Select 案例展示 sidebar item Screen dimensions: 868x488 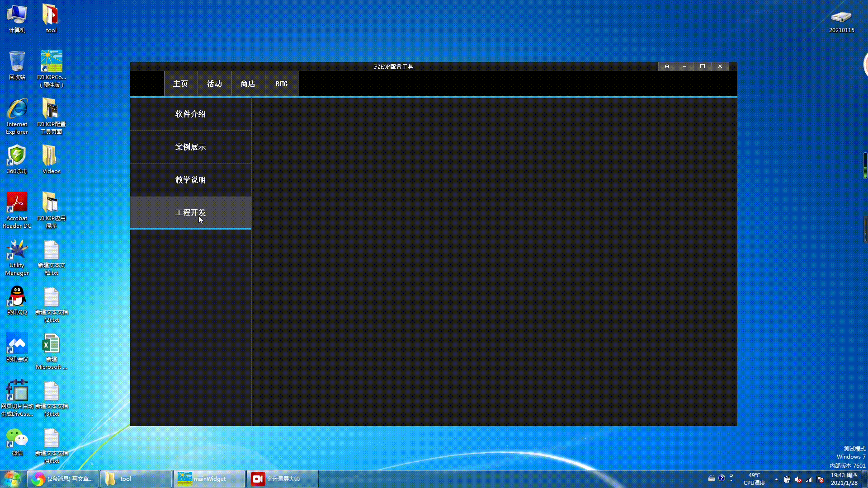click(190, 147)
